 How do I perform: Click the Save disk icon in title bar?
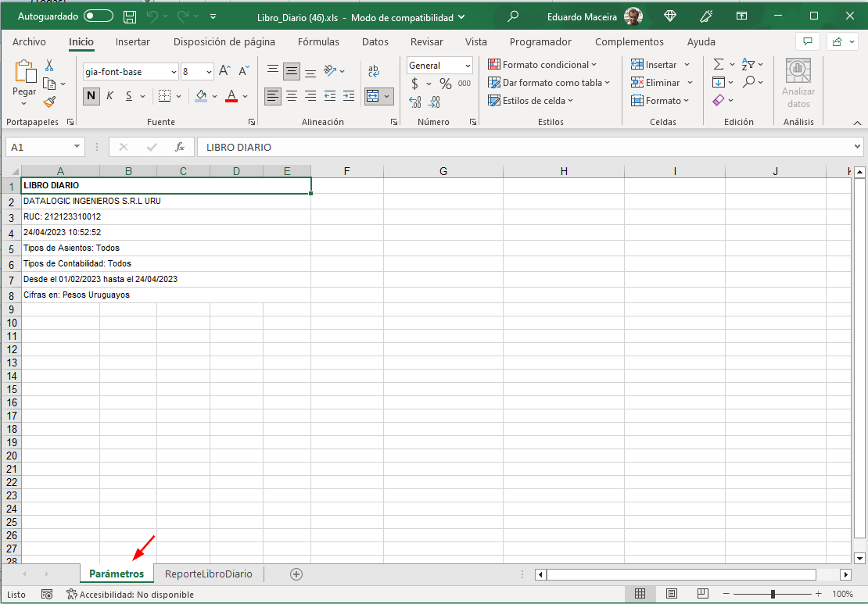click(x=130, y=17)
